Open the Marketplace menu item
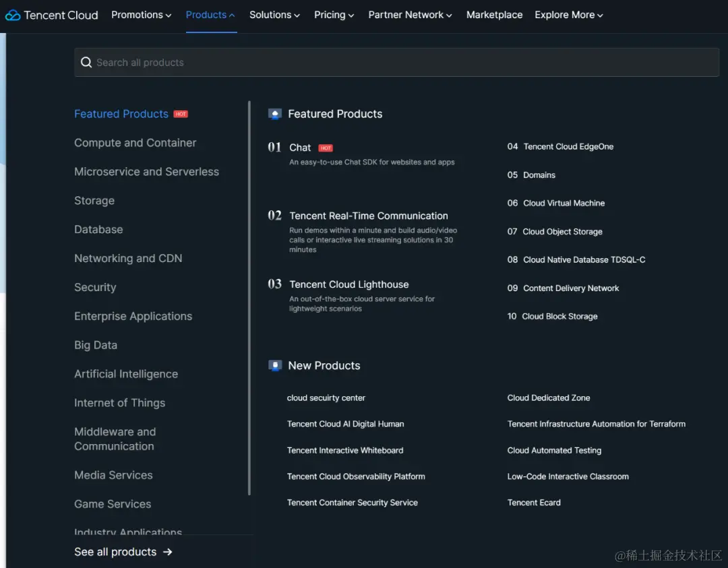The height and width of the screenshot is (568, 728). click(x=495, y=15)
